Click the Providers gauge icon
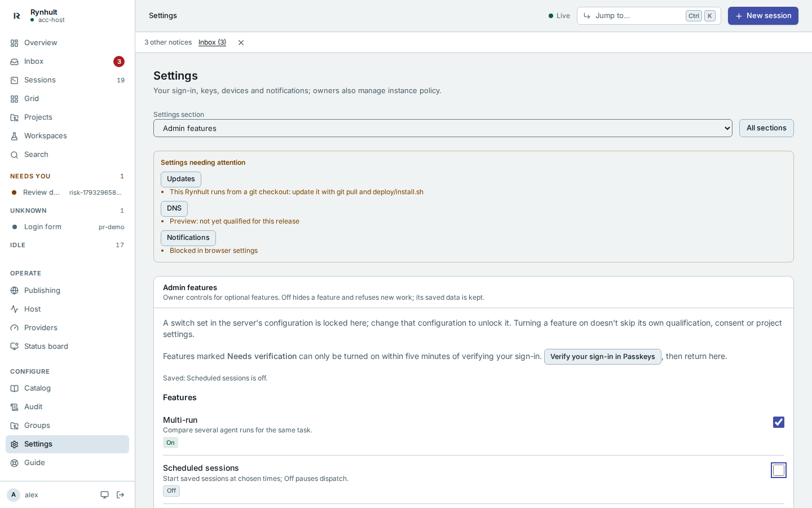This screenshot has width=812, height=508. 15,328
